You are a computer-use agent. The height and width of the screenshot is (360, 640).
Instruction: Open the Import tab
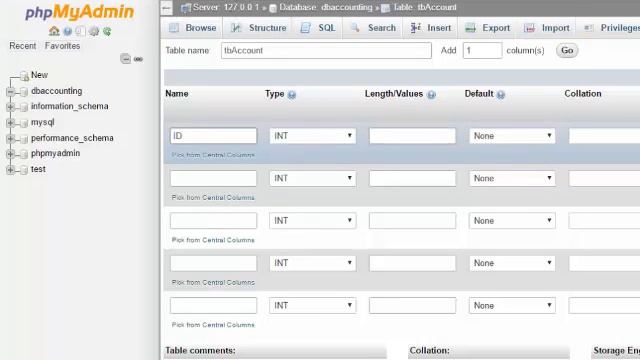click(x=547, y=28)
